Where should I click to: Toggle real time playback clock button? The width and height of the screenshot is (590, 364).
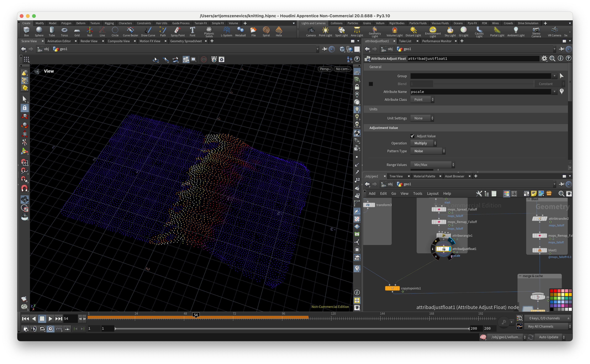click(50, 329)
